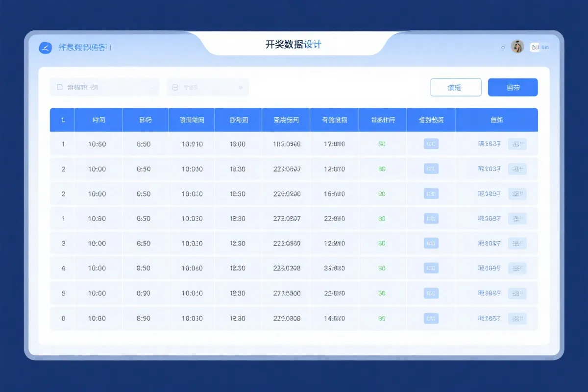This screenshot has width=588, height=392.
Task: Toggle the green 89 value in the fourth row
Action: point(383,218)
